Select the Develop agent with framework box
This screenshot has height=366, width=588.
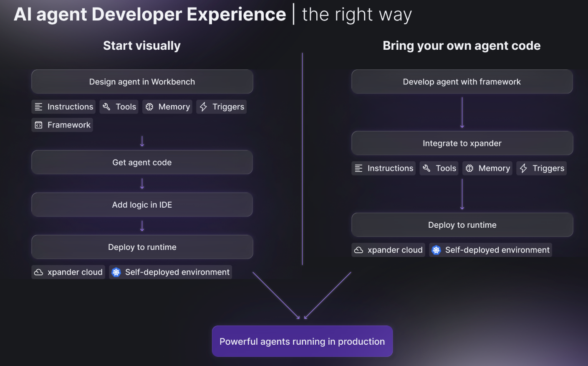(x=462, y=81)
